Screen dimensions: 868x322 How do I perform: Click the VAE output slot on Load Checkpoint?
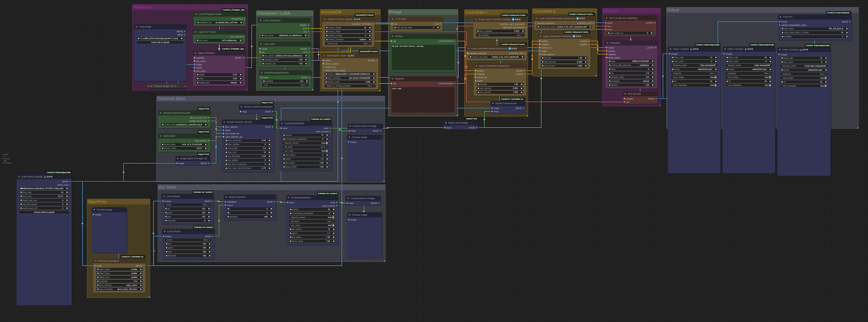pyautogui.click(x=308, y=32)
